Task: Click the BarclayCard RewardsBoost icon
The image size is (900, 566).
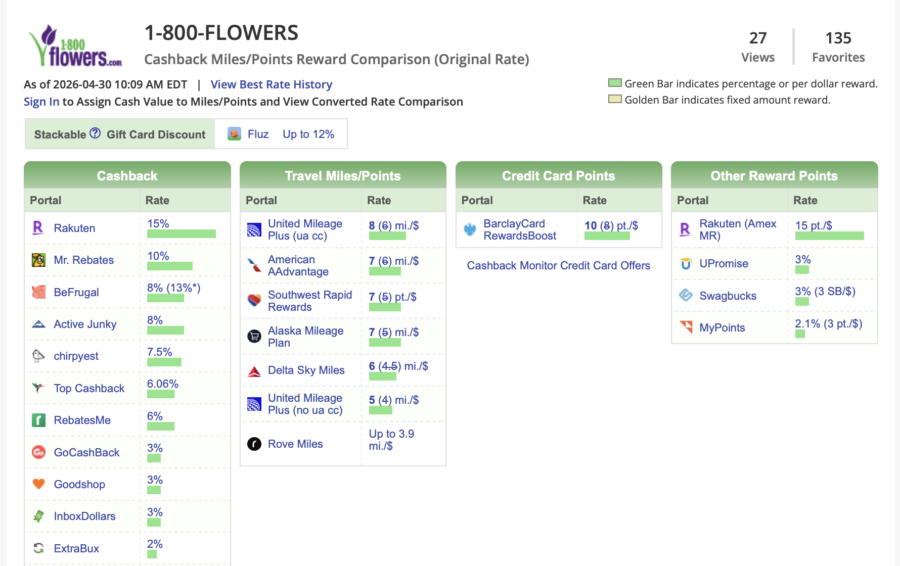Action: point(470,230)
